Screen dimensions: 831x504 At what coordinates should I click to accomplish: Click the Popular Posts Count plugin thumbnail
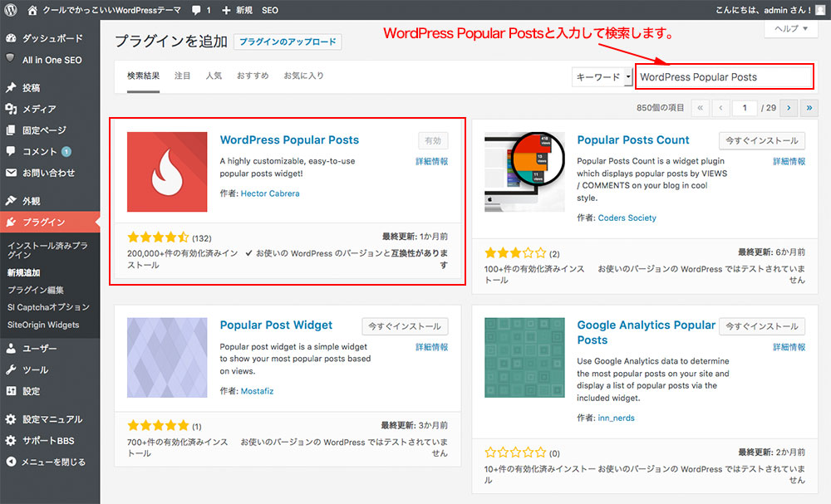(524, 172)
